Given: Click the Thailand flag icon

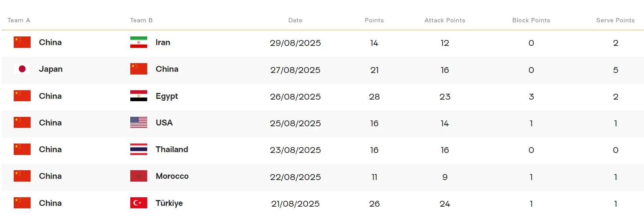Looking at the screenshot, I should 139,149.
